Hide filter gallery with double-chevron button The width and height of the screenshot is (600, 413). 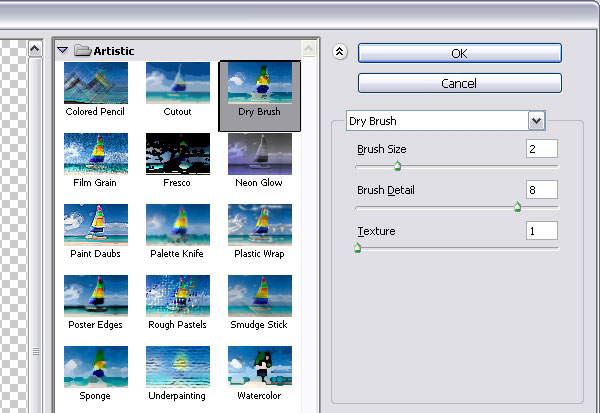pyautogui.click(x=340, y=53)
